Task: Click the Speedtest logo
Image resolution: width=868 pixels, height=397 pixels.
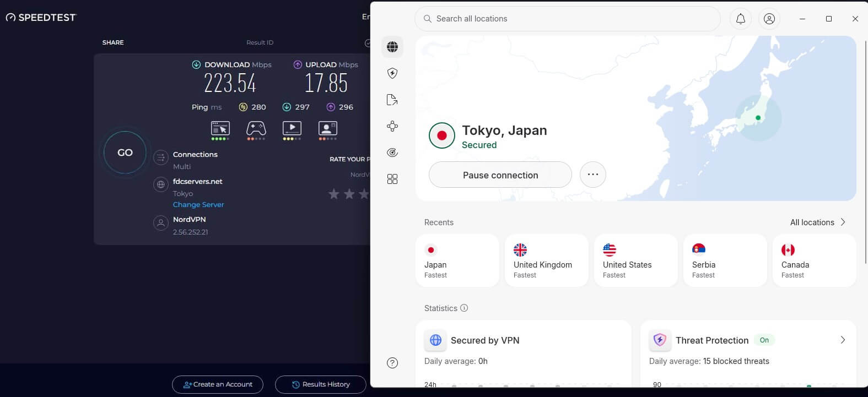Action: (41, 18)
